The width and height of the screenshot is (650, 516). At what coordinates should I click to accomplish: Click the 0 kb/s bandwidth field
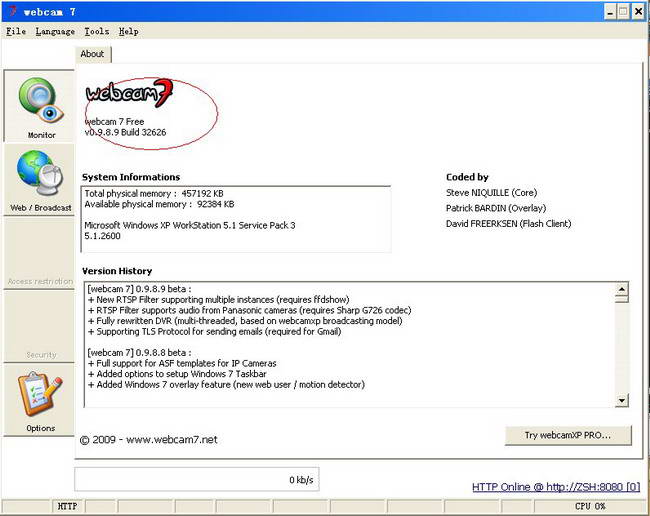pyautogui.click(x=196, y=480)
